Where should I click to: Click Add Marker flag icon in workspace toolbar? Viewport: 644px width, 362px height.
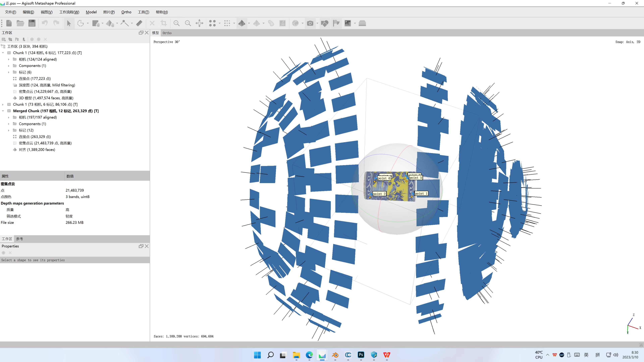coord(17,39)
